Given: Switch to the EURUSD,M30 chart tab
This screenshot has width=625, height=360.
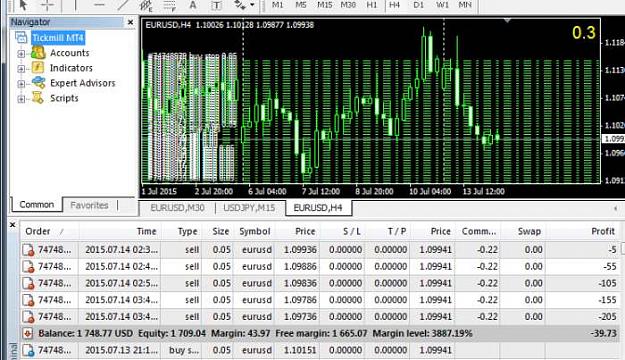Looking at the screenshot, I should [177, 208].
